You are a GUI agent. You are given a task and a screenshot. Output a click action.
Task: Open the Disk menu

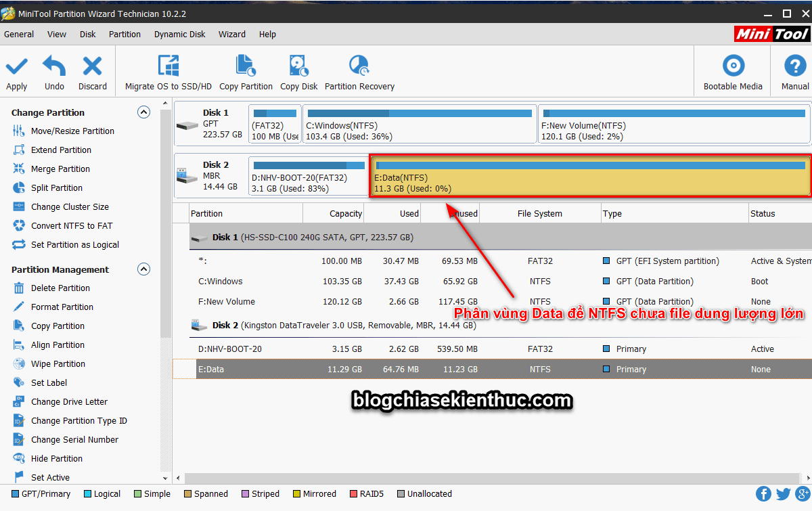[x=88, y=34]
